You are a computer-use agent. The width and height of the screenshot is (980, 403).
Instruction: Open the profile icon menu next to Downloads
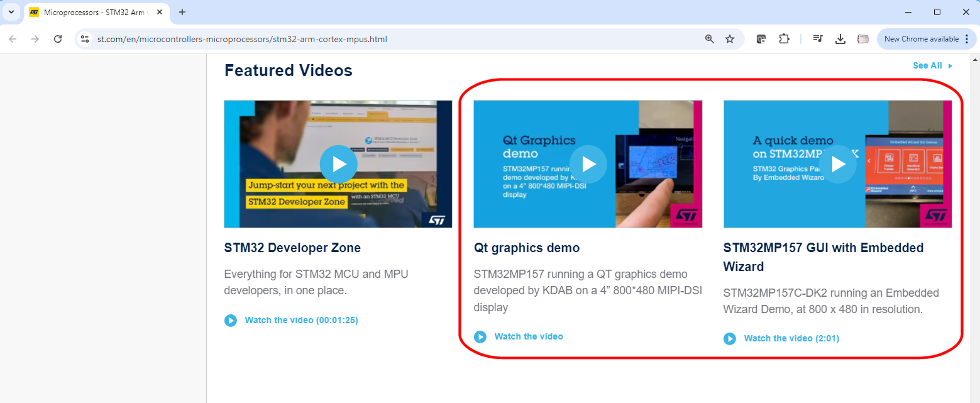click(x=863, y=38)
